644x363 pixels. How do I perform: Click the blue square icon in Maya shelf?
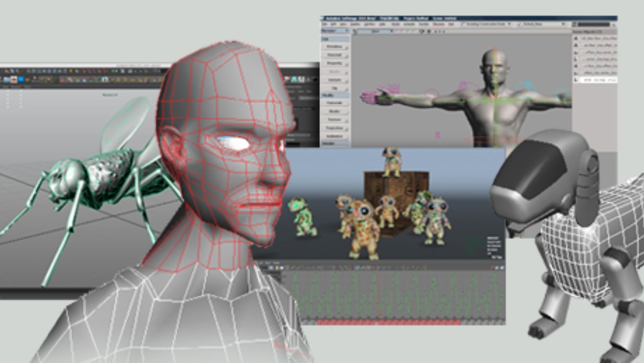[21, 79]
